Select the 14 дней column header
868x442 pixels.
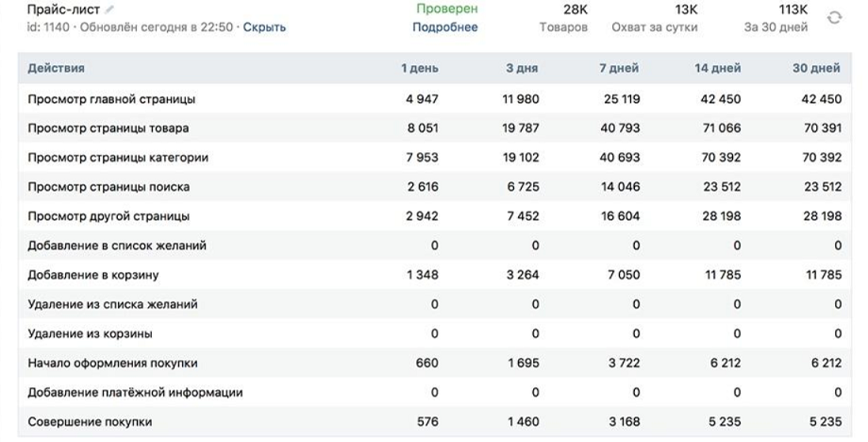coord(717,68)
